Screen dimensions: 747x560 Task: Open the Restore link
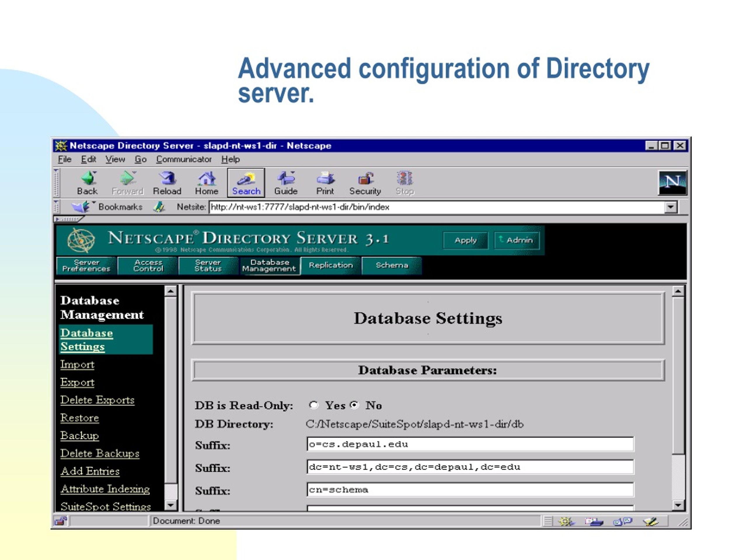(80, 418)
